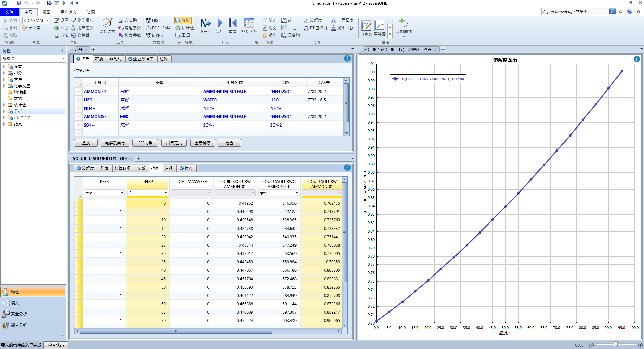The width and height of the screenshot is (644, 349).
Task: Open 纯 pure analysis
Action: 287,20
